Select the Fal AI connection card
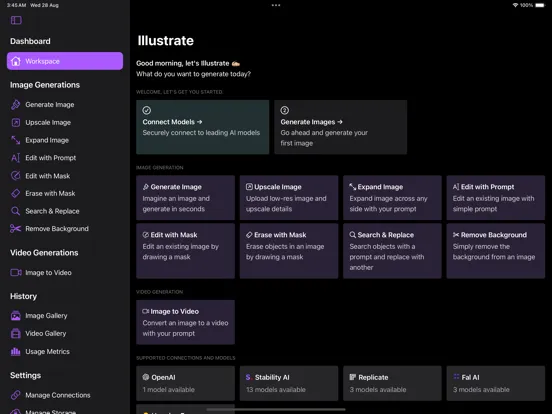This screenshot has width=552, height=414. pos(496,383)
